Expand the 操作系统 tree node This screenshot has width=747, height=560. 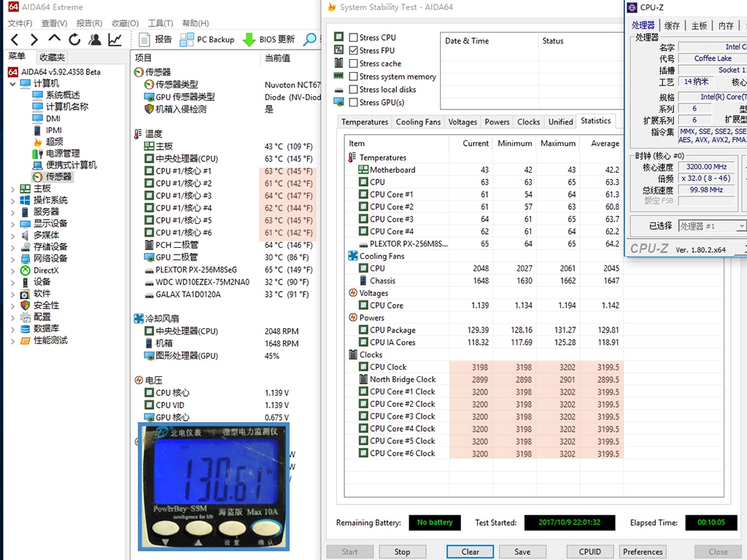13,201
